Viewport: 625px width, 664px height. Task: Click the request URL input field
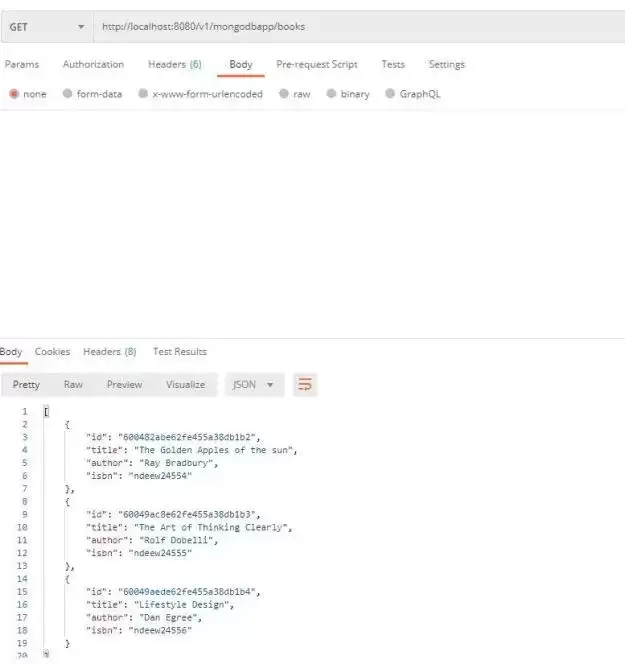click(x=359, y=27)
